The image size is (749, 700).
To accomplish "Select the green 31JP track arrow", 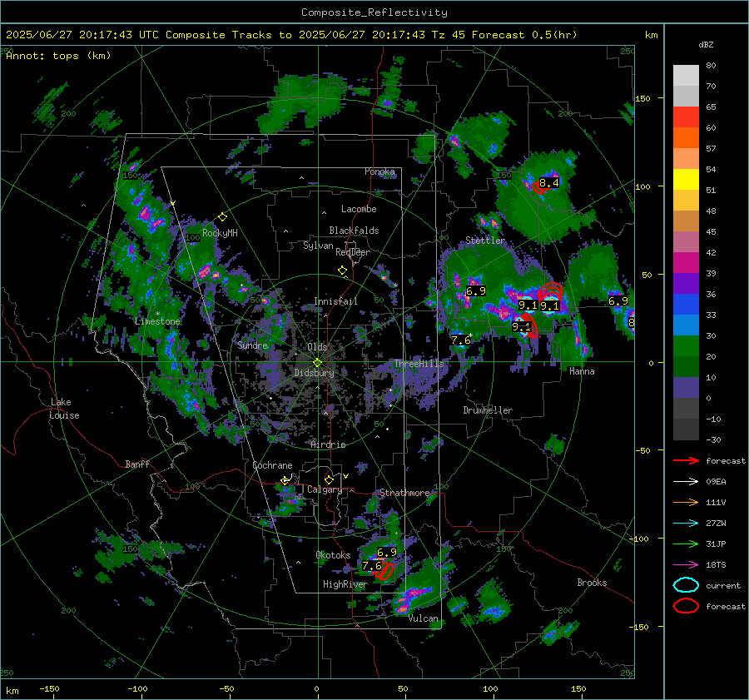I will click(x=686, y=544).
